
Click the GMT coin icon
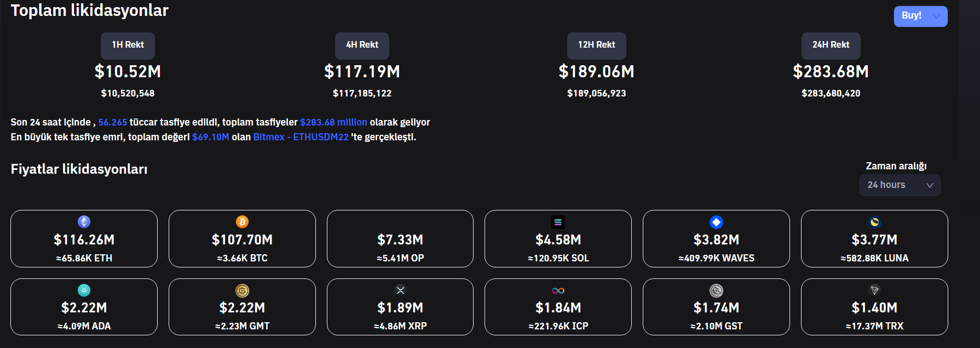pos(242,290)
